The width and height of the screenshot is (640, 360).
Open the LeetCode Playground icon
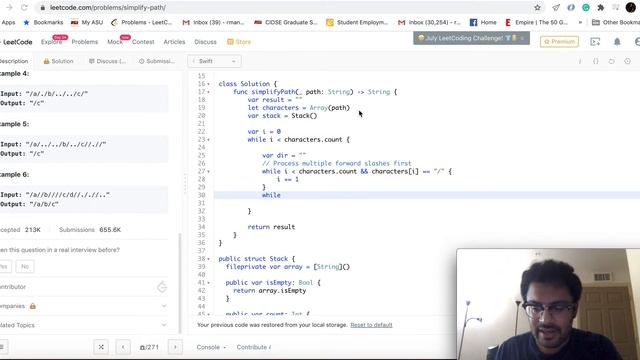pyautogui.click(x=595, y=42)
